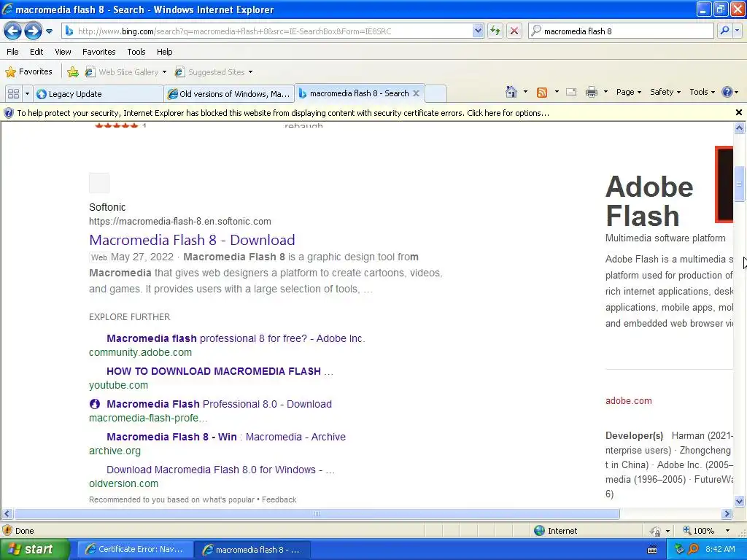The height and width of the screenshot is (560, 747).
Task: Click the system tray clock 8:42 AM
Action: [x=720, y=549]
